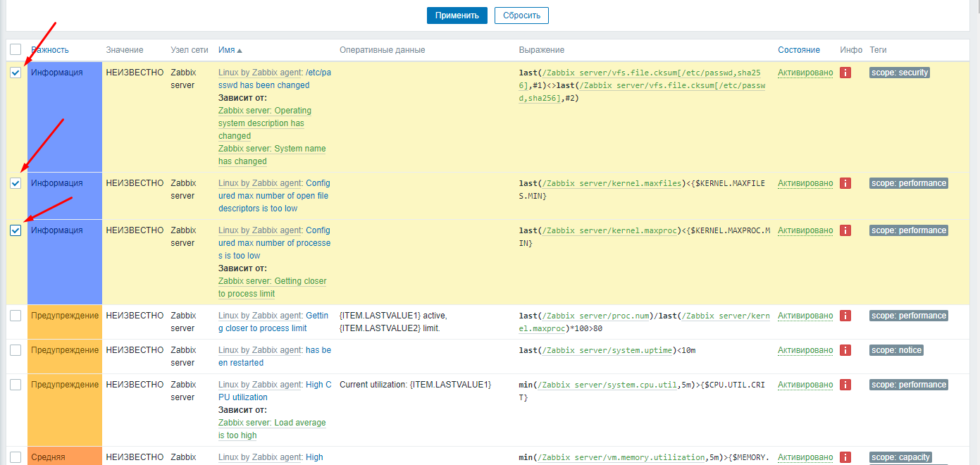This screenshot has width=980, height=465.
Task: Toggle the select-all checkbox in table header
Action: pos(15,49)
